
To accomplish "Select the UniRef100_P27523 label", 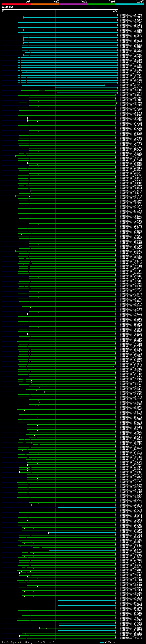I will (131, 75).
